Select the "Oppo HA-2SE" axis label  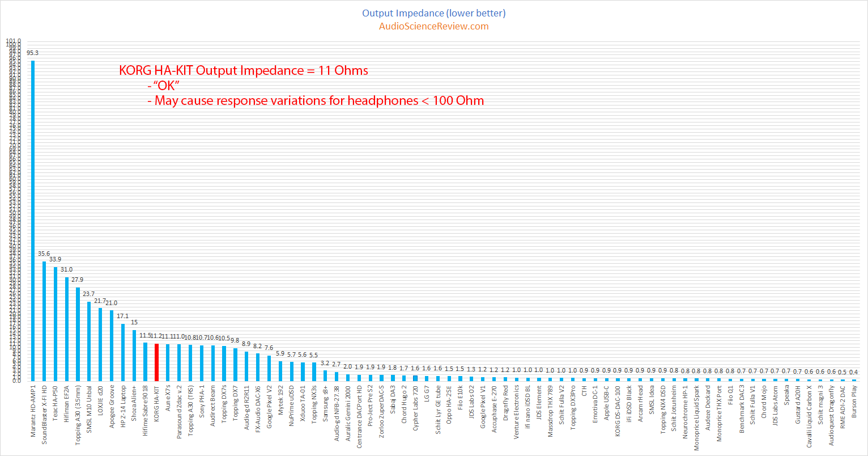point(450,406)
